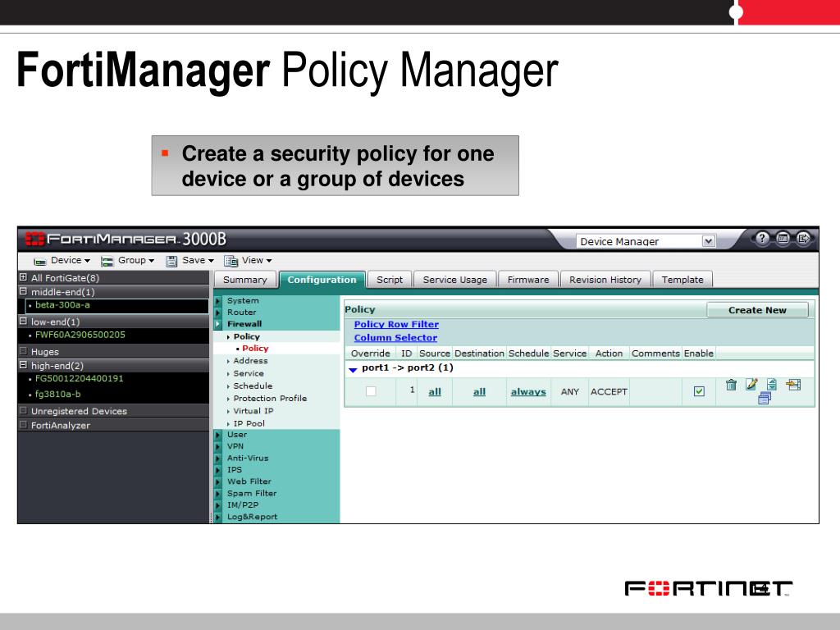
Task: Expand the System configuration section
Action: pos(218,301)
